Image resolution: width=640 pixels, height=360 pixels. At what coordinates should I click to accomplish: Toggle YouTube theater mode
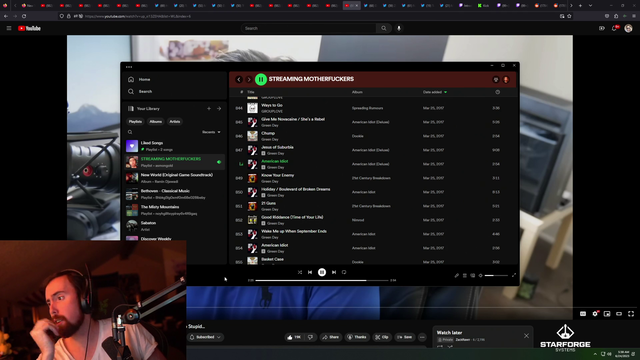619,313
